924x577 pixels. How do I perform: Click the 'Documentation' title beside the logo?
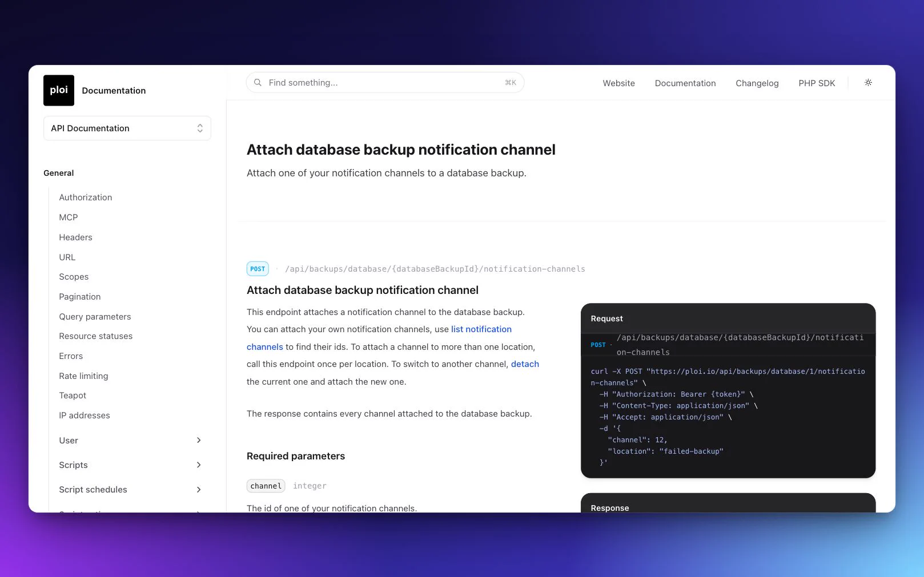[x=114, y=91]
